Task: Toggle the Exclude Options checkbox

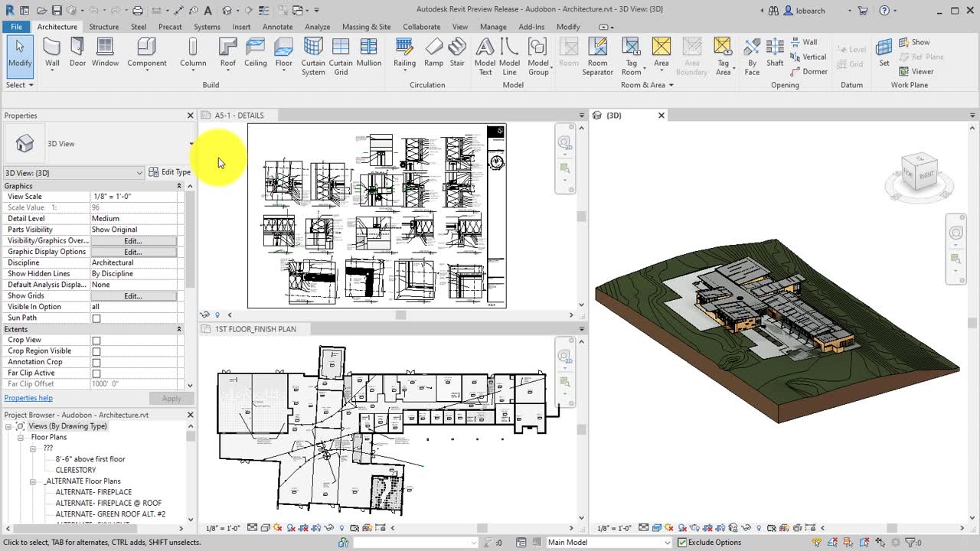Action: tap(681, 543)
